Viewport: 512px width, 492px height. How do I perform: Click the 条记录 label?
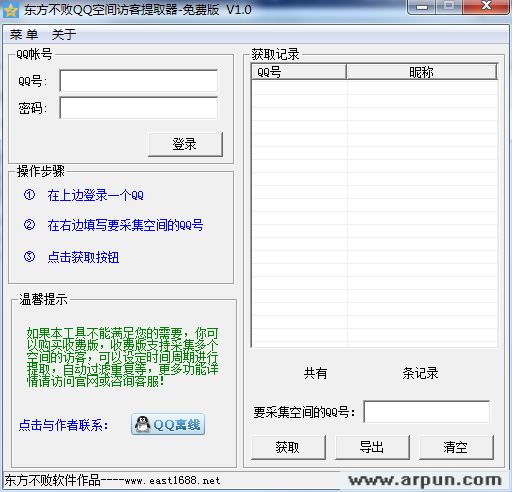[x=420, y=373]
